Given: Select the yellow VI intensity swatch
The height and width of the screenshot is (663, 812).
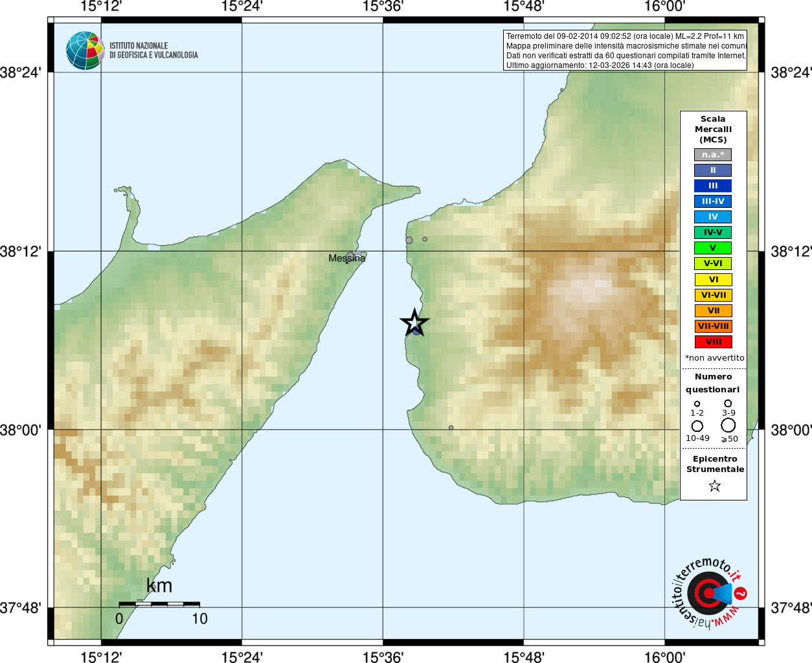Looking at the screenshot, I should point(713,280).
